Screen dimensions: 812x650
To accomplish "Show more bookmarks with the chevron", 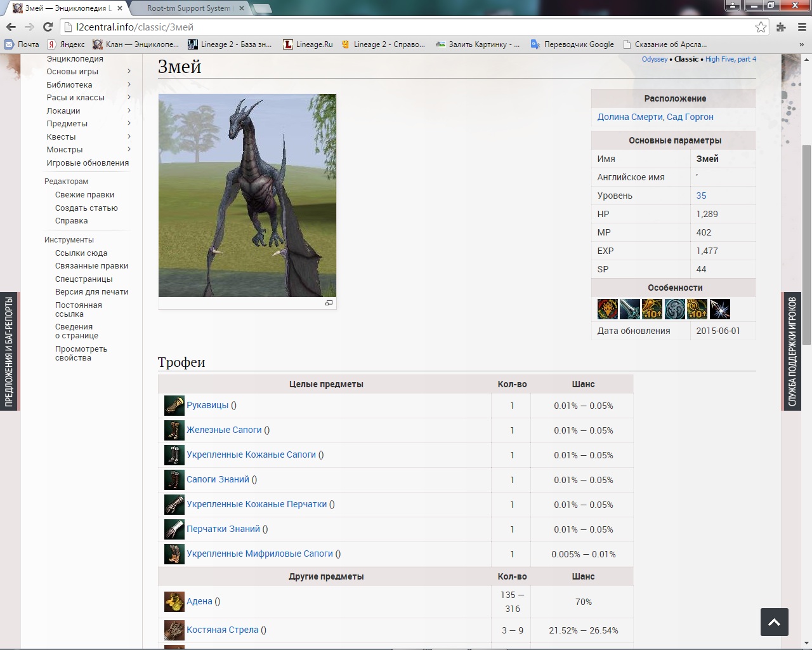I will (802, 44).
